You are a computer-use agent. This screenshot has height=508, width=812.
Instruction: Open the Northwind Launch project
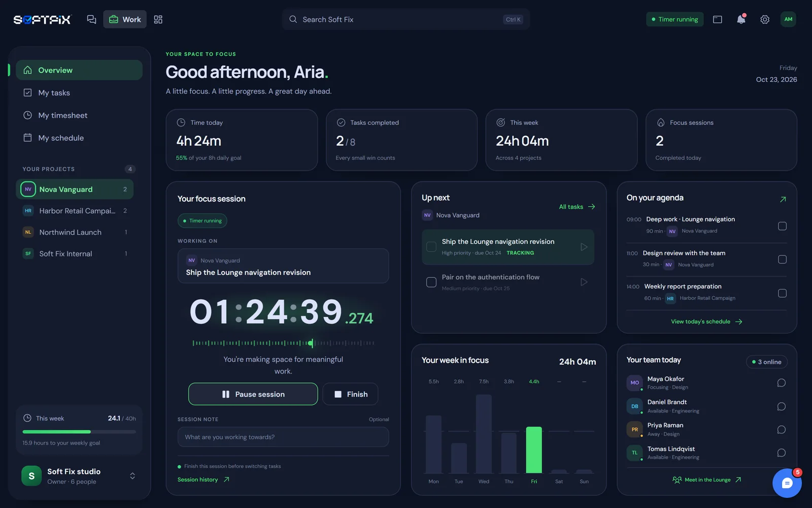(x=75, y=232)
